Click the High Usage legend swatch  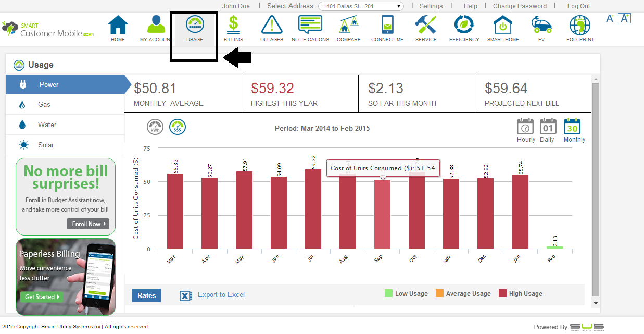[x=503, y=293]
